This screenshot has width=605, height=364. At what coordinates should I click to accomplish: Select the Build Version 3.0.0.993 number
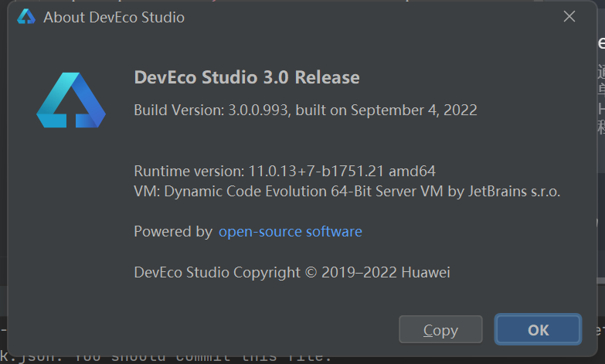[x=258, y=111]
